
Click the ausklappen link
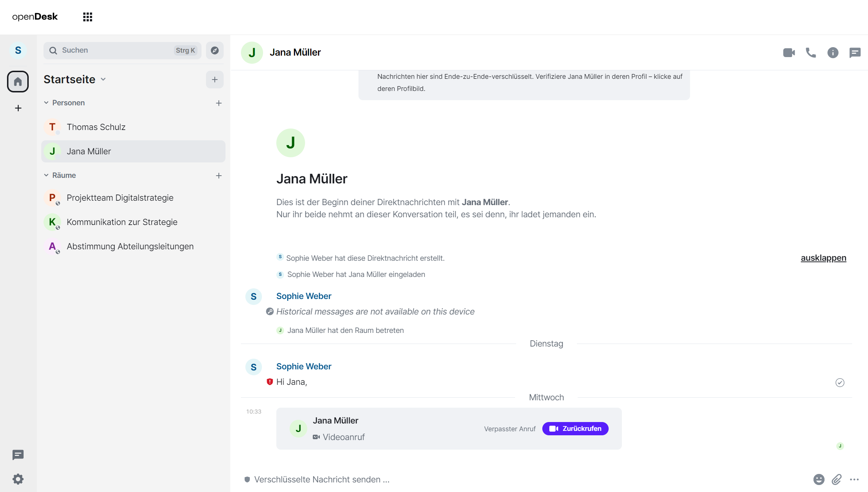tap(823, 258)
